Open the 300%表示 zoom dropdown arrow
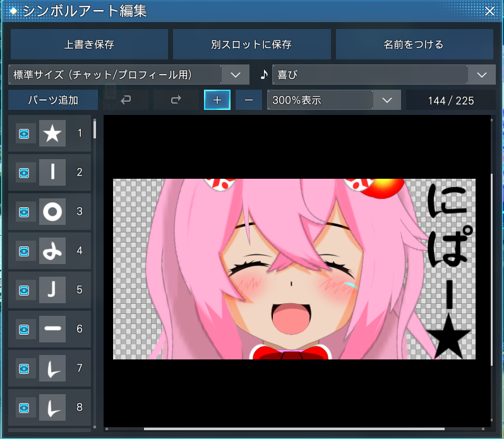Image resolution: width=504 pixels, height=439 pixels. tap(387, 100)
